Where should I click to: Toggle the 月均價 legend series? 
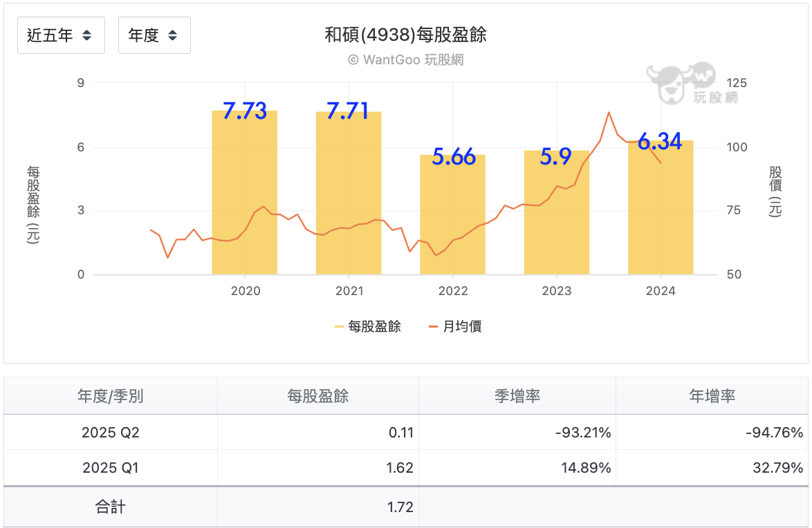click(455, 327)
